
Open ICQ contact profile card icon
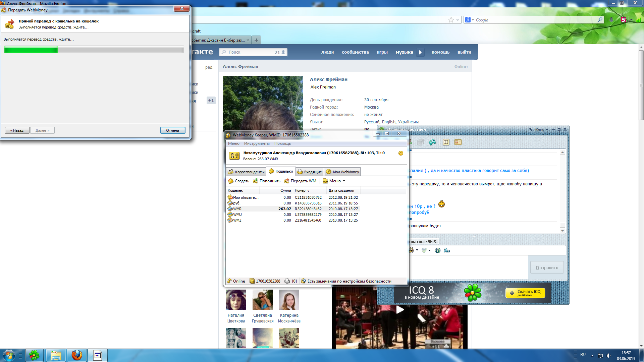pos(458,142)
